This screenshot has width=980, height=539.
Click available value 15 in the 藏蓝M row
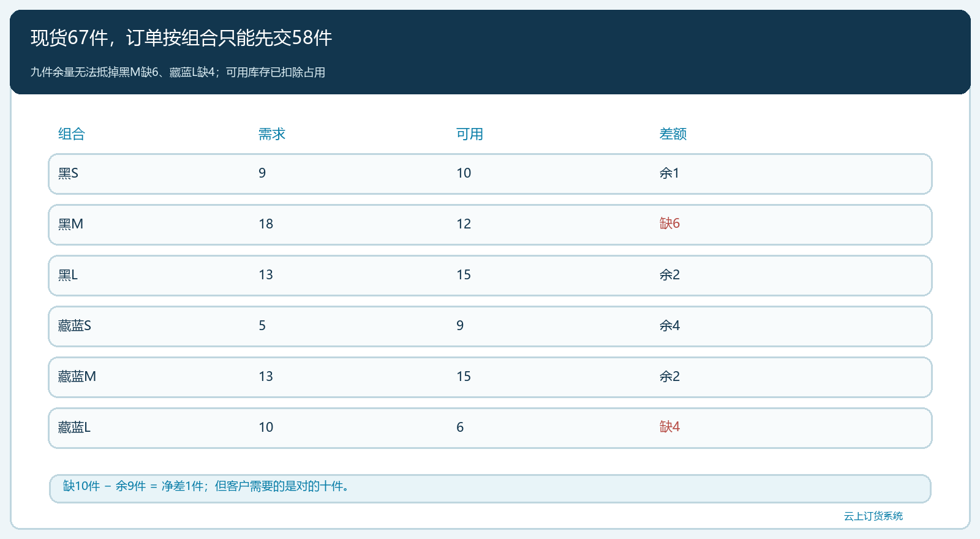click(464, 377)
